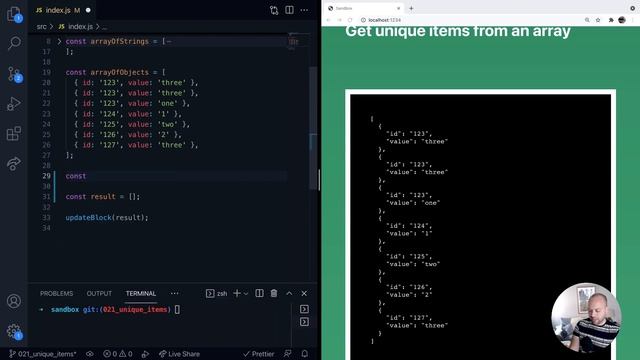Click the editor minimap scrollbar
This screenshot has height=360, width=640.
tap(313, 129)
